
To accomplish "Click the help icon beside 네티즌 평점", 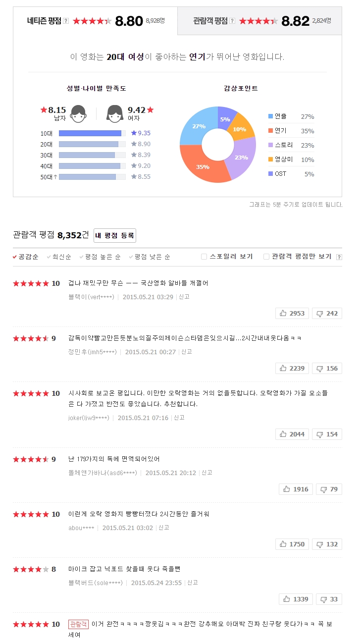I will click(x=66, y=21).
